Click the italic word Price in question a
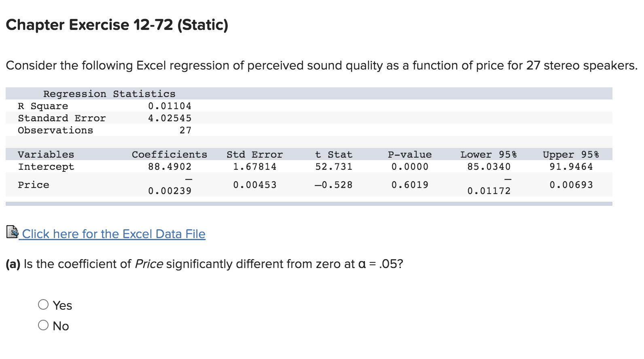Screen dimensions: 644x359 148,264
